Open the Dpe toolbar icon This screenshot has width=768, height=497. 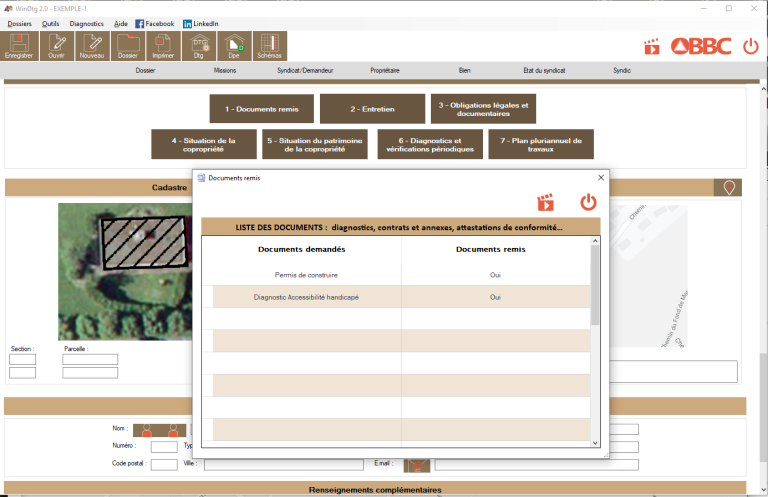tap(234, 46)
